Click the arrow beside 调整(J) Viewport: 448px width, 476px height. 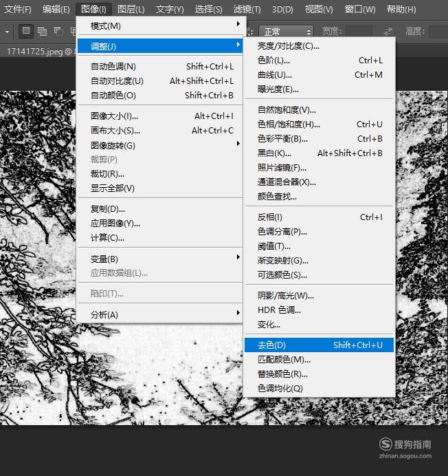[238, 45]
